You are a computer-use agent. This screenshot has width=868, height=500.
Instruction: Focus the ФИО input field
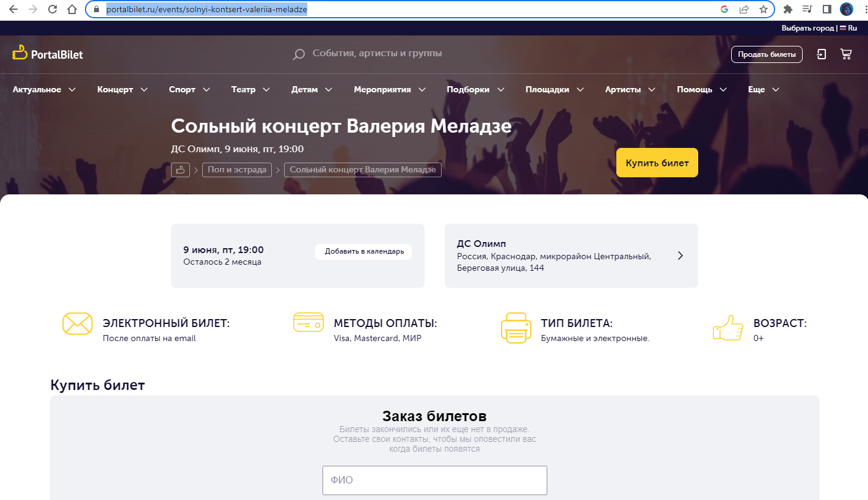[x=435, y=480]
